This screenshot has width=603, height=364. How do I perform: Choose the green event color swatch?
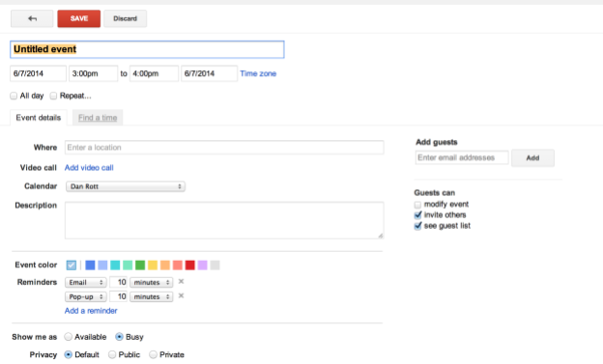(140, 266)
